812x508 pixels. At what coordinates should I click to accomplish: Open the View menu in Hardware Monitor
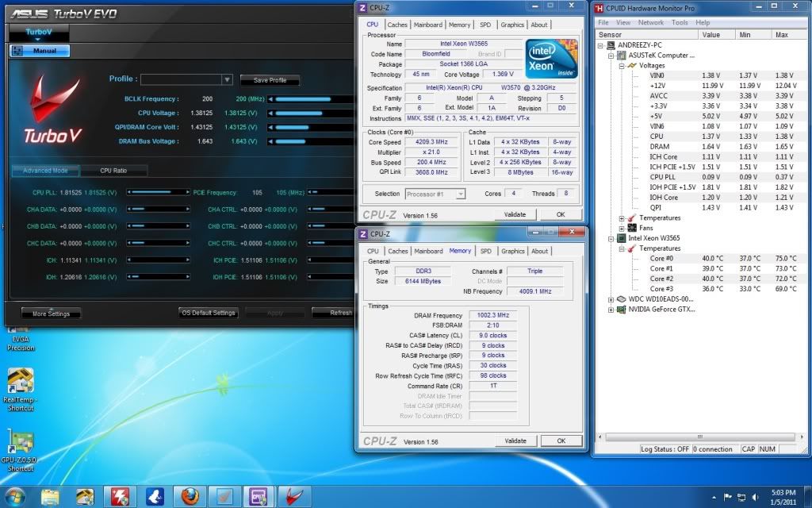(623, 23)
